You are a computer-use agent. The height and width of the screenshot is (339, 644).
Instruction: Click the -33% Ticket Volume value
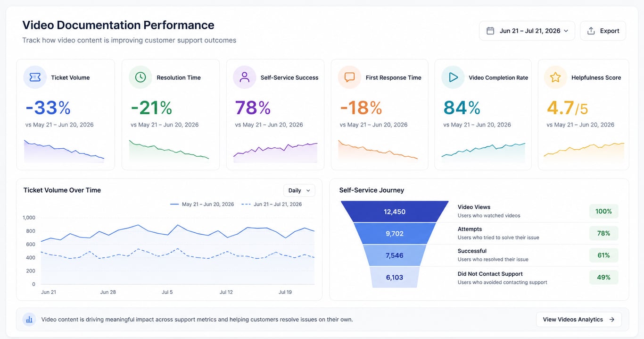[48, 108]
